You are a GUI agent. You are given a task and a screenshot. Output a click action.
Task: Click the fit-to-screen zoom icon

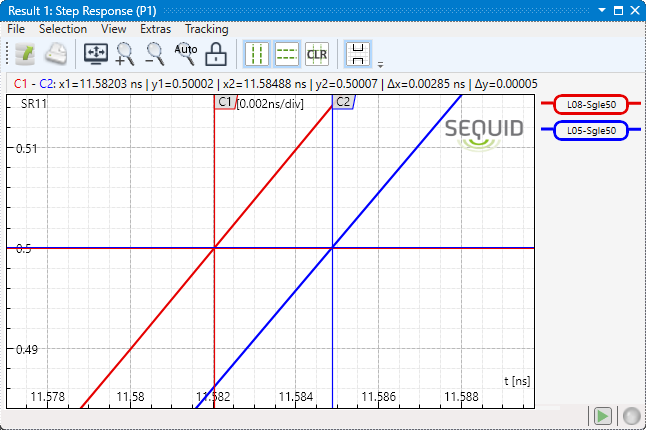(96, 54)
